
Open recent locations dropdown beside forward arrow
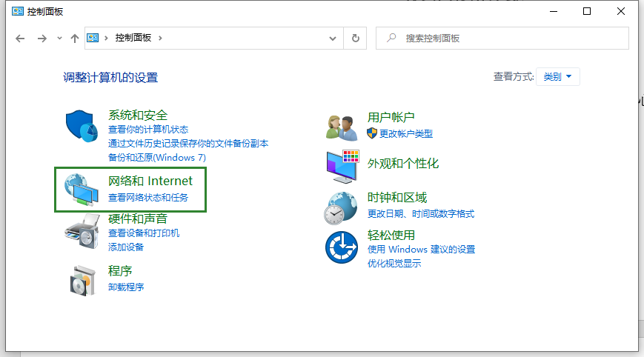[x=59, y=39]
